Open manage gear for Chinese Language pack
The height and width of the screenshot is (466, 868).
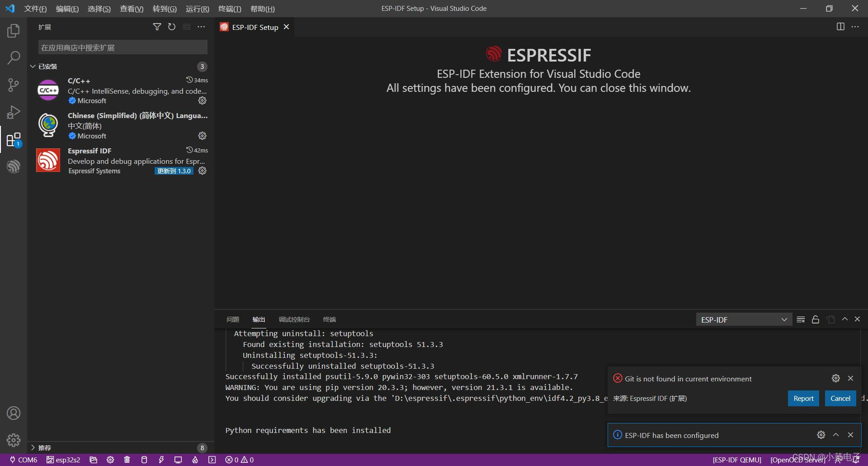[x=203, y=136]
